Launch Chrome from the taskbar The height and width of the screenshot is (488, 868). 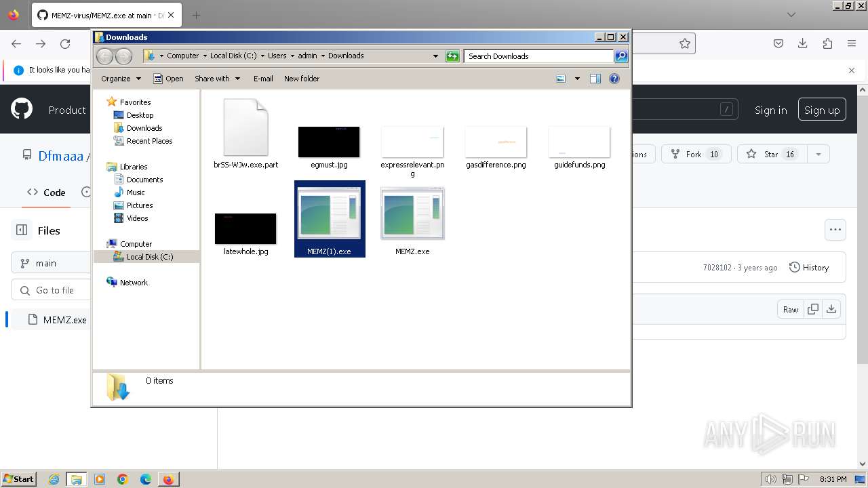122,479
